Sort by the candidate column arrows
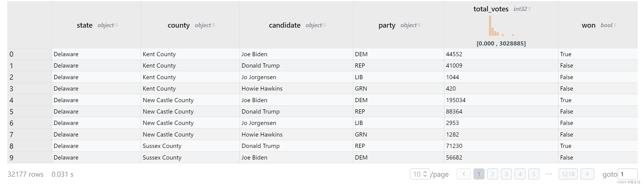Viewport: 644px width, 186px height. coord(324,25)
